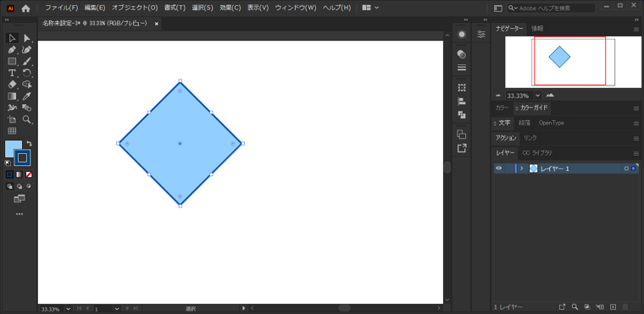Enable Draw Behind mode
This screenshot has width=644, height=314.
tap(19, 186)
